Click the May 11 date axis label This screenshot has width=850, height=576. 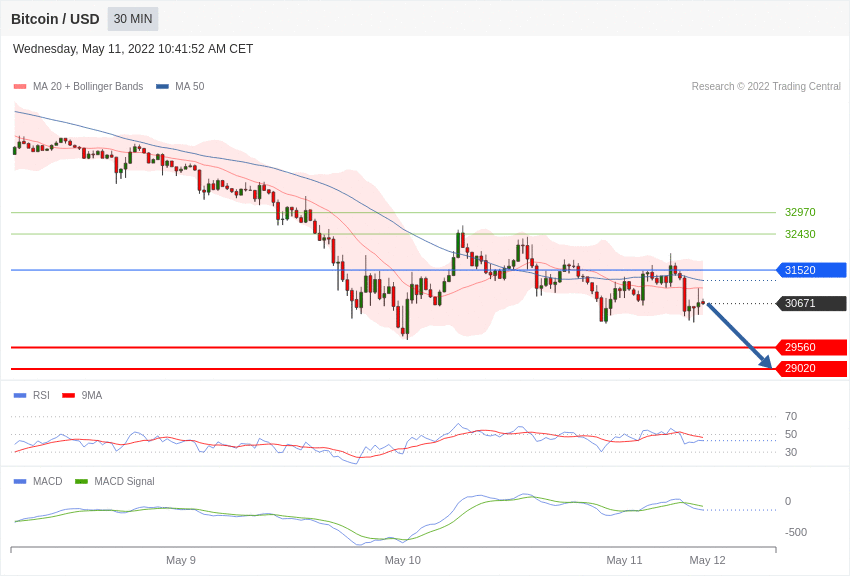(624, 560)
